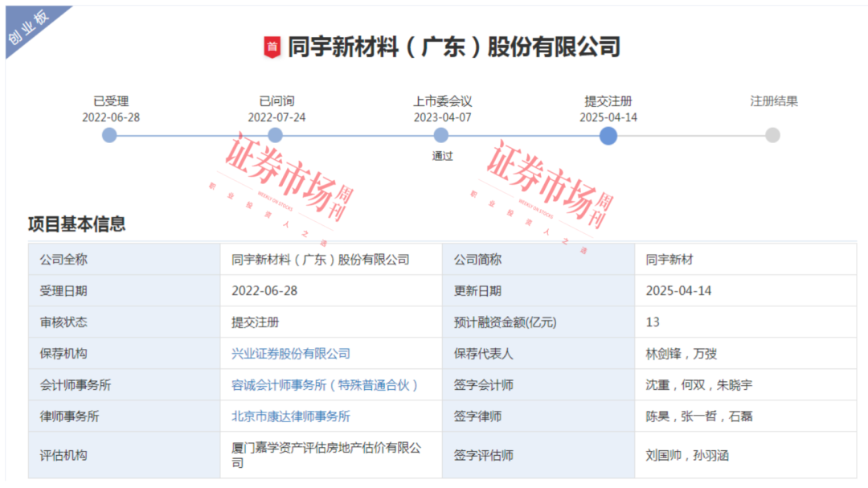The width and height of the screenshot is (868, 488).
Task: Click the 项目基本信息 section heading
Action: click(76, 223)
